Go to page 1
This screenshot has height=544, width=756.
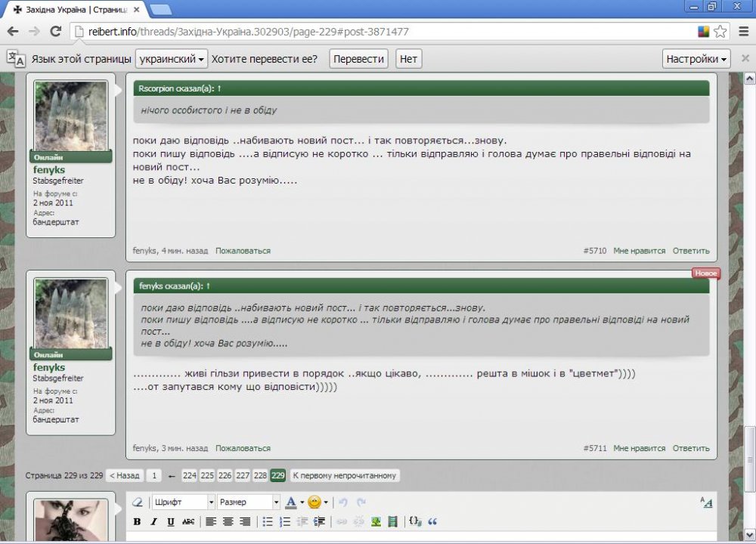[154, 475]
